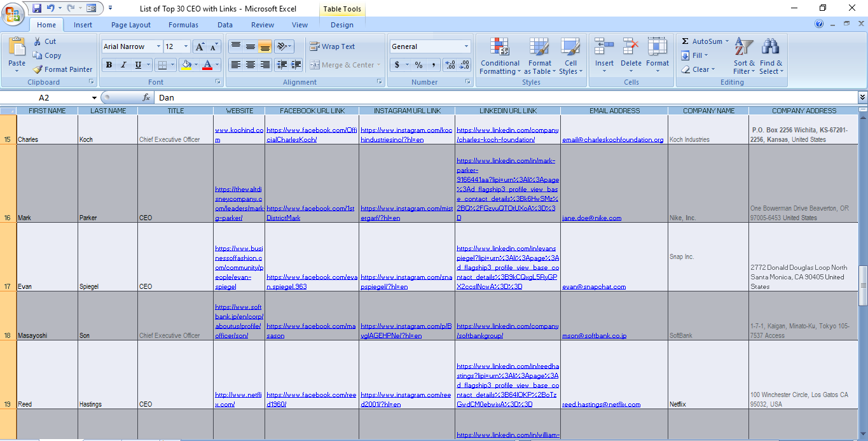Align text left in the cell
Image resolution: width=868 pixels, height=441 pixels.
(235, 65)
